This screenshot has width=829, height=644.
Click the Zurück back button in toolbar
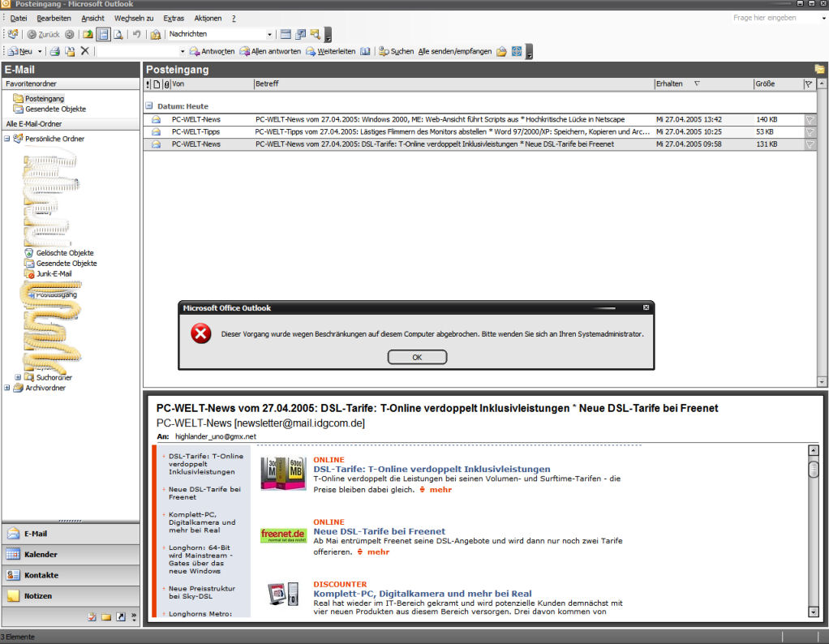tap(43, 34)
